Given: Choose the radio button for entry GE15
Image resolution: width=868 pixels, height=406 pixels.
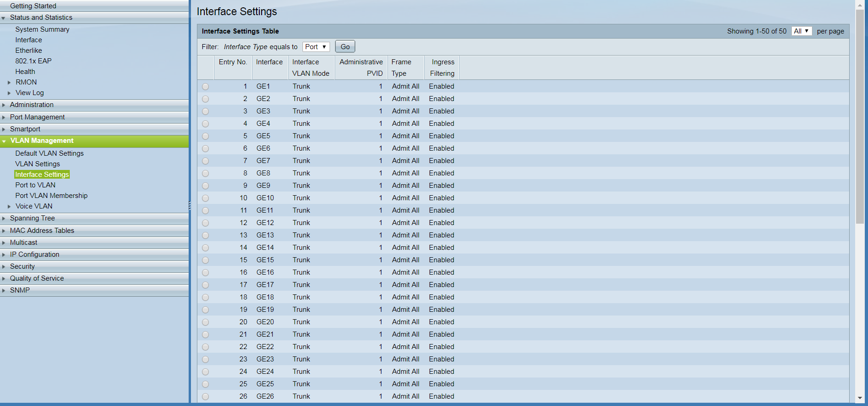Looking at the screenshot, I should click(x=205, y=260).
